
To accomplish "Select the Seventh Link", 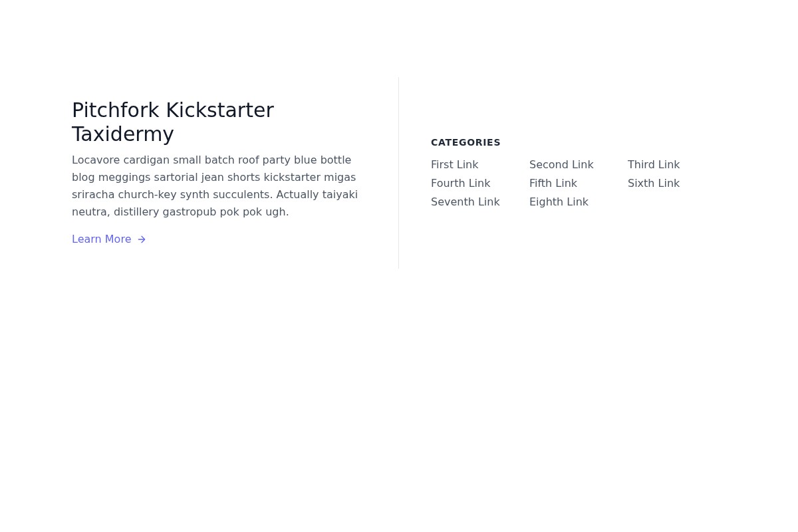I will coord(465,201).
